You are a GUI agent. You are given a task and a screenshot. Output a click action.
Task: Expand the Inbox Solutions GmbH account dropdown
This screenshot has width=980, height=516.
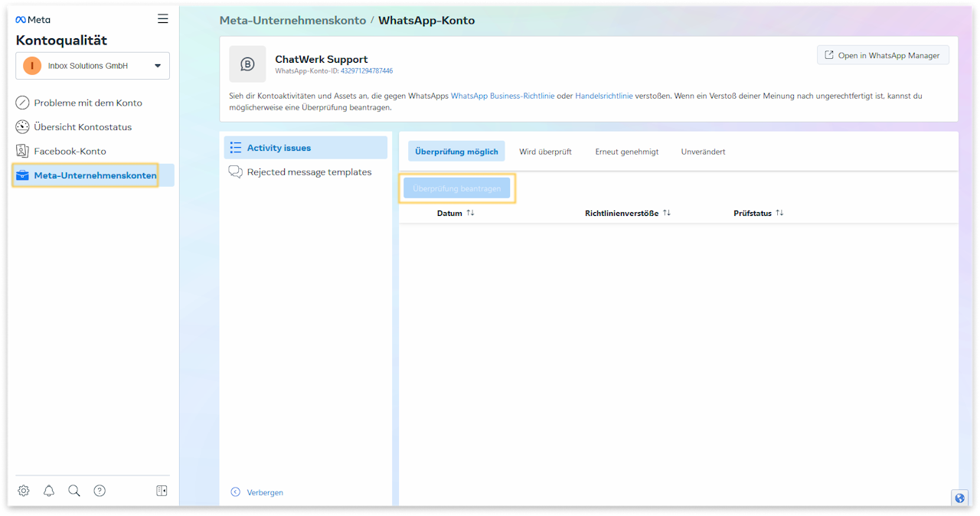pos(93,66)
